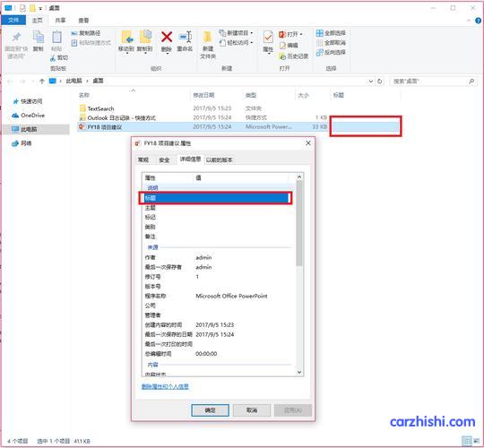
Task: Click the Move to icon
Action: [126, 37]
